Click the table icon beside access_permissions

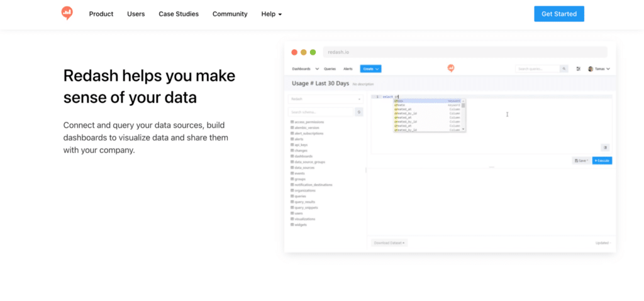[x=292, y=122]
